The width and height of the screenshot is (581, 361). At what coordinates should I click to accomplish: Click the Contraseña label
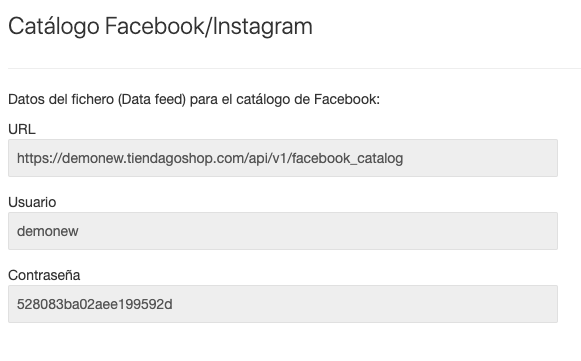44,275
